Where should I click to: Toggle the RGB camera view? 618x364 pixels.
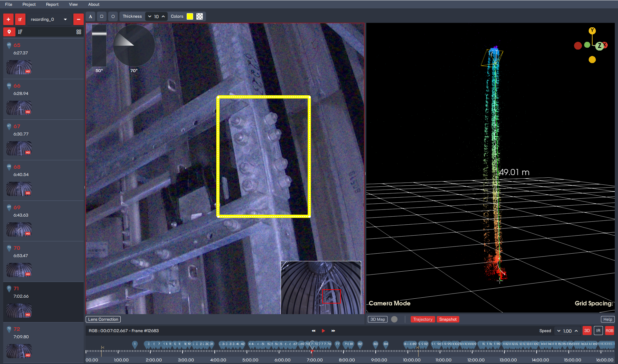(610, 331)
